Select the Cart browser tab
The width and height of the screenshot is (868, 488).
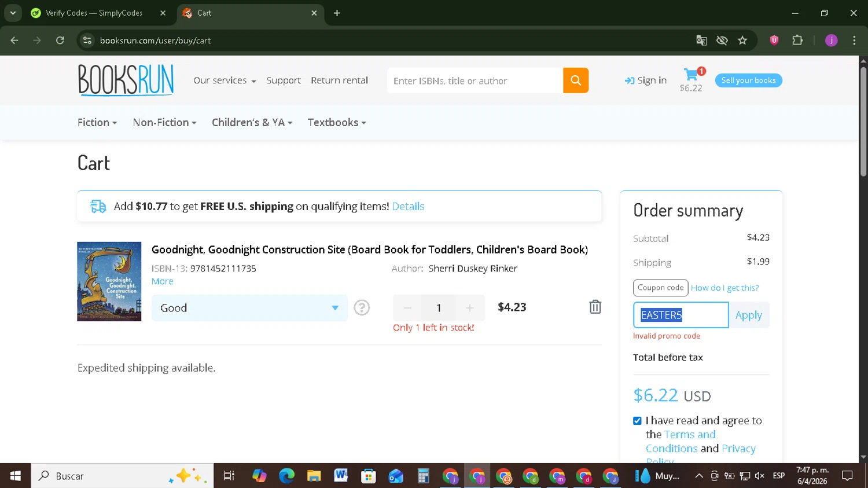[250, 13]
